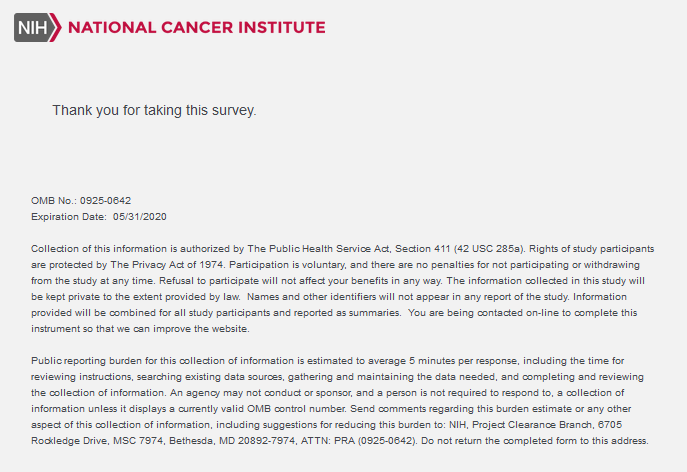687x472 pixels.
Task: Click the OMB No. 0925-0642 line
Action: click(x=81, y=201)
